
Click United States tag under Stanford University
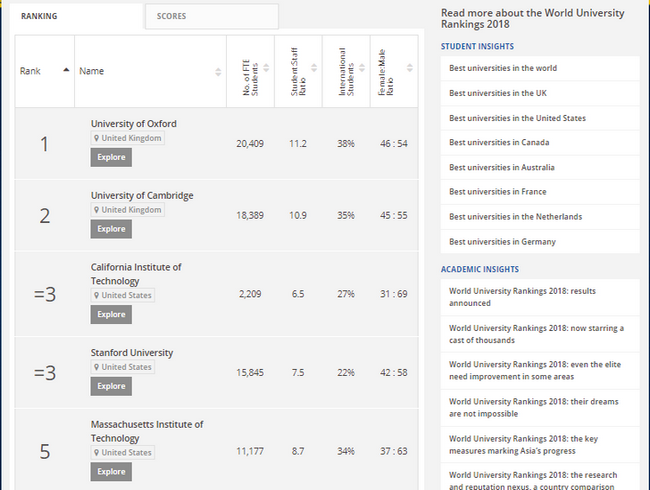coord(126,367)
